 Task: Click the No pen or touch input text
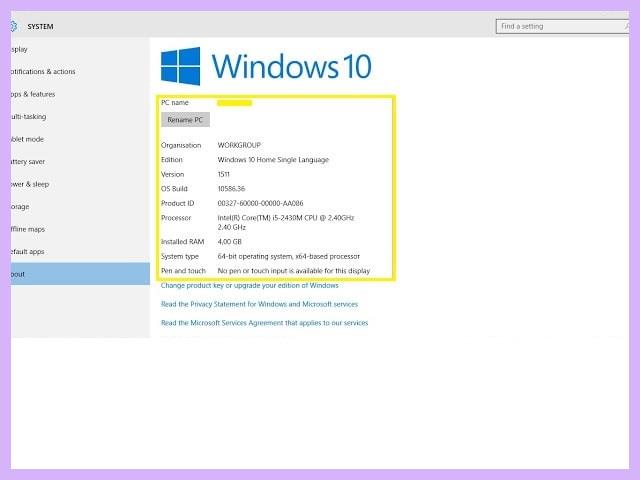click(x=294, y=271)
